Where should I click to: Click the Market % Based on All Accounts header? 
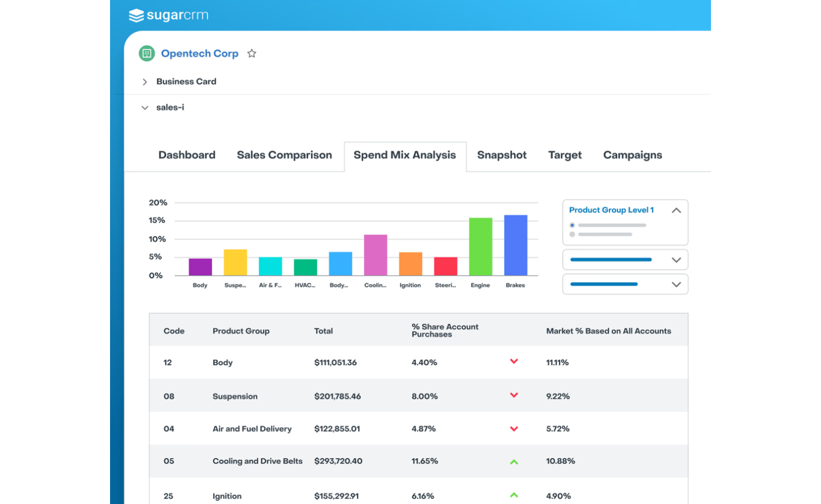coord(608,331)
